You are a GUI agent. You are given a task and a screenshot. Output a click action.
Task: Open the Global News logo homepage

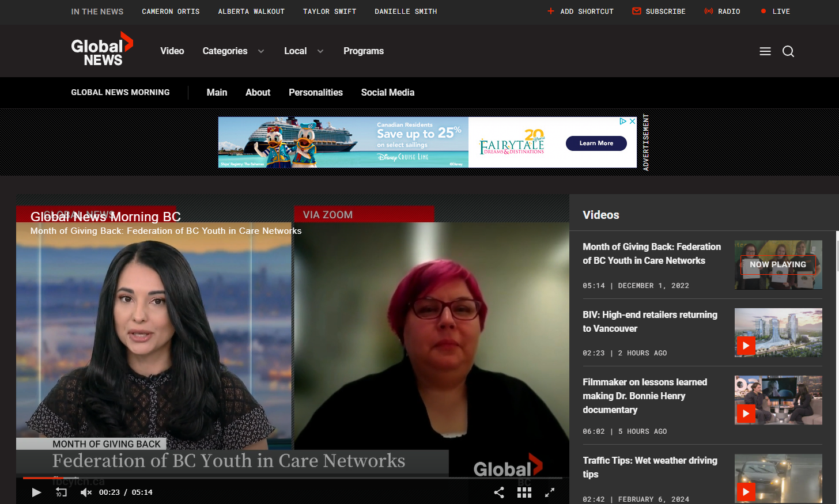click(102, 50)
